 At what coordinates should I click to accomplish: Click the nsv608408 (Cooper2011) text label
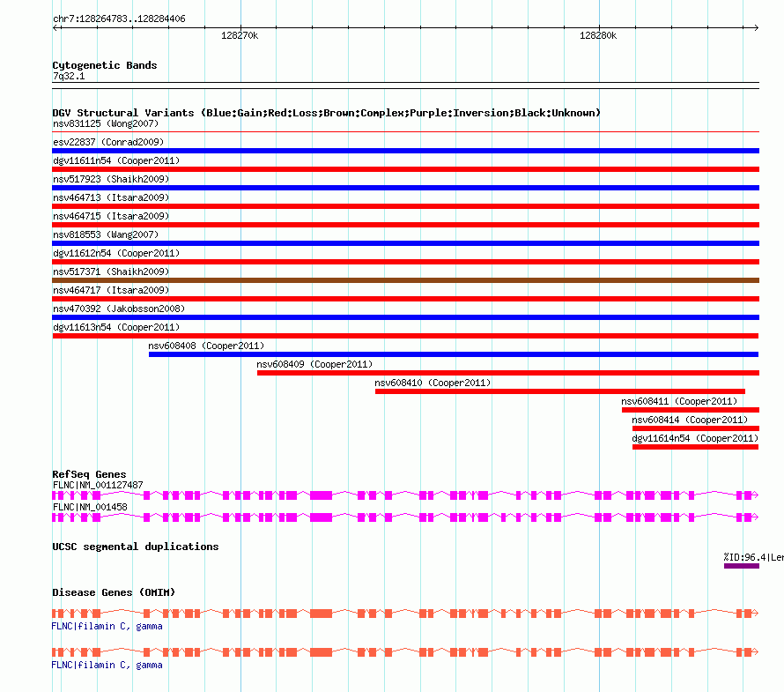206,346
